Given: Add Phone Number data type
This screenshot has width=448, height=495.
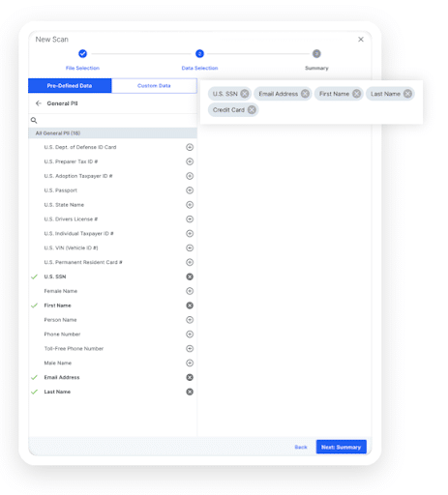Looking at the screenshot, I should coord(190,335).
